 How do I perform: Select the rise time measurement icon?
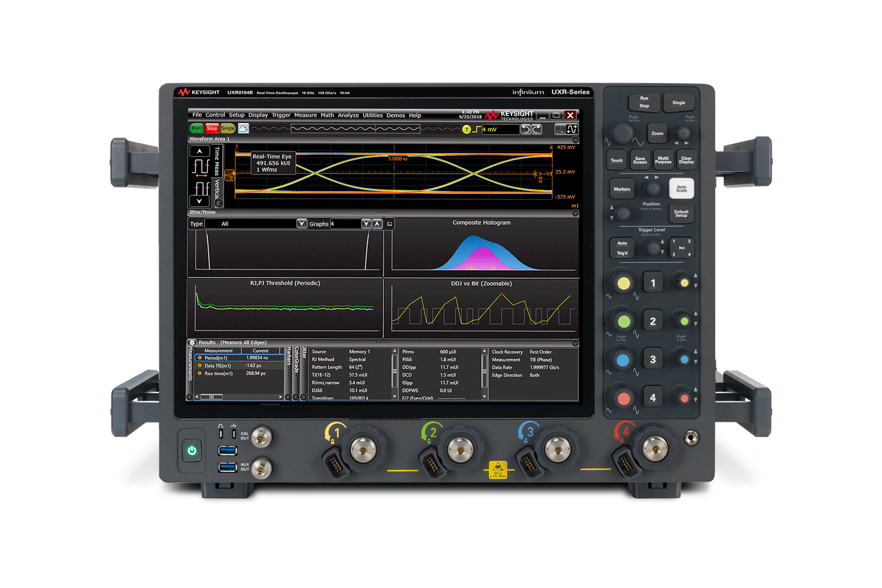click(201, 168)
